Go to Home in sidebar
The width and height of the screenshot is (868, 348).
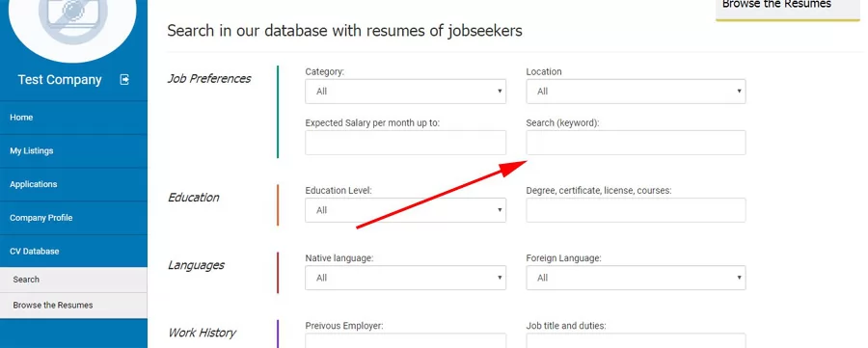point(73,118)
